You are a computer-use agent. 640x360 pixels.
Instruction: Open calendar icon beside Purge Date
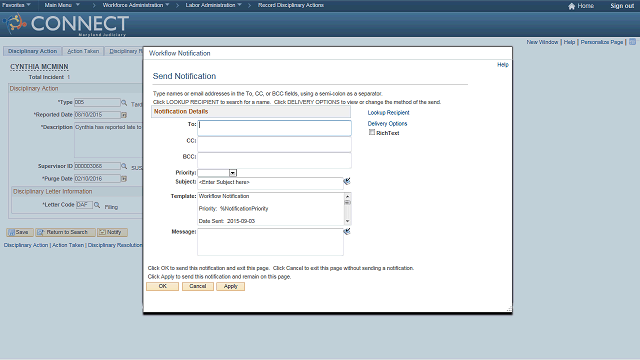coord(124,179)
